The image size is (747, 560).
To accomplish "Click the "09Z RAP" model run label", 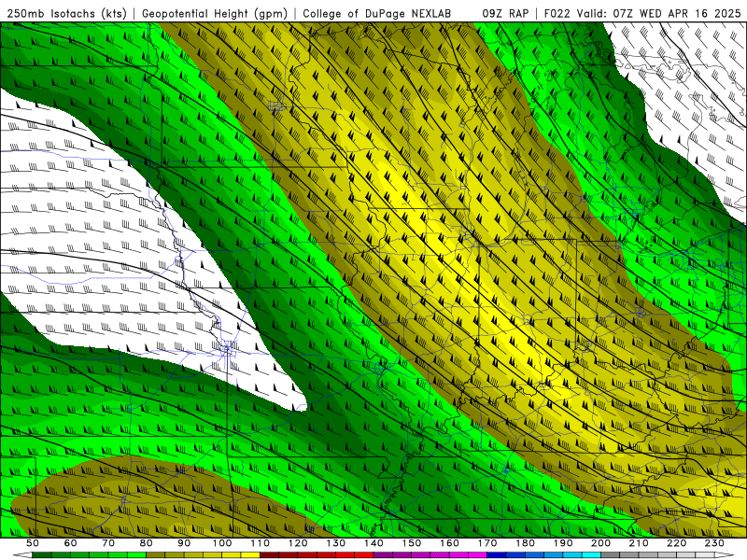I will pyautogui.click(x=505, y=13).
